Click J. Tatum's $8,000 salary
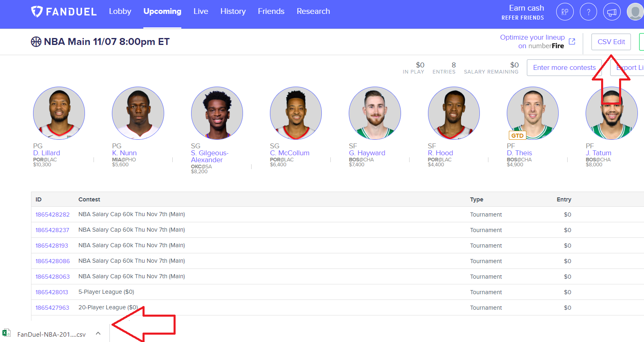The width and height of the screenshot is (644, 342). click(594, 165)
